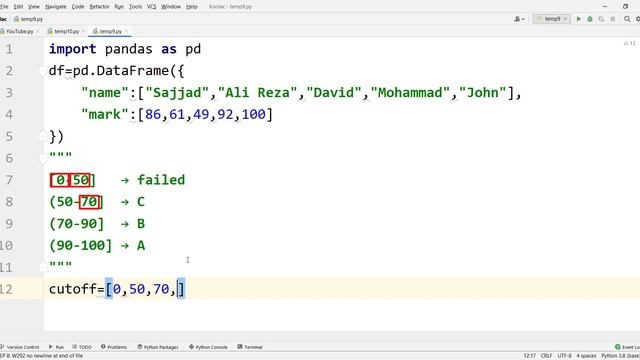Viewport: 640px width, 360px height.
Task: Open the File menu
Action: point(4,7)
